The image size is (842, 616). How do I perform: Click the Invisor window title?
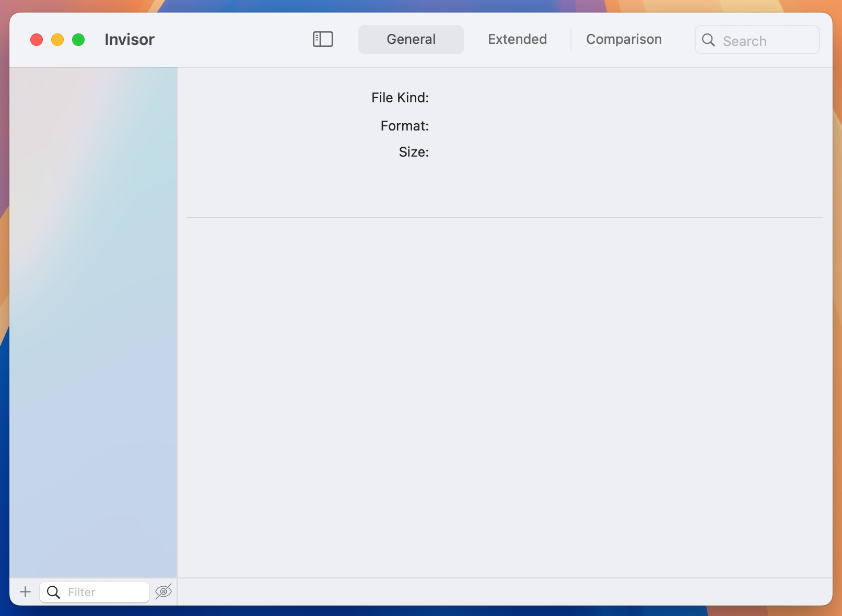pos(130,40)
